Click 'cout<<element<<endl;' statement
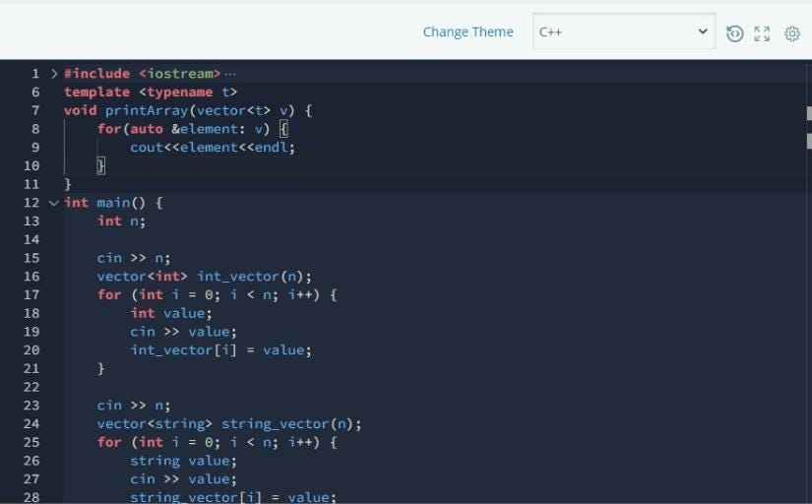This screenshot has height=504, width=812. point(213,148)
